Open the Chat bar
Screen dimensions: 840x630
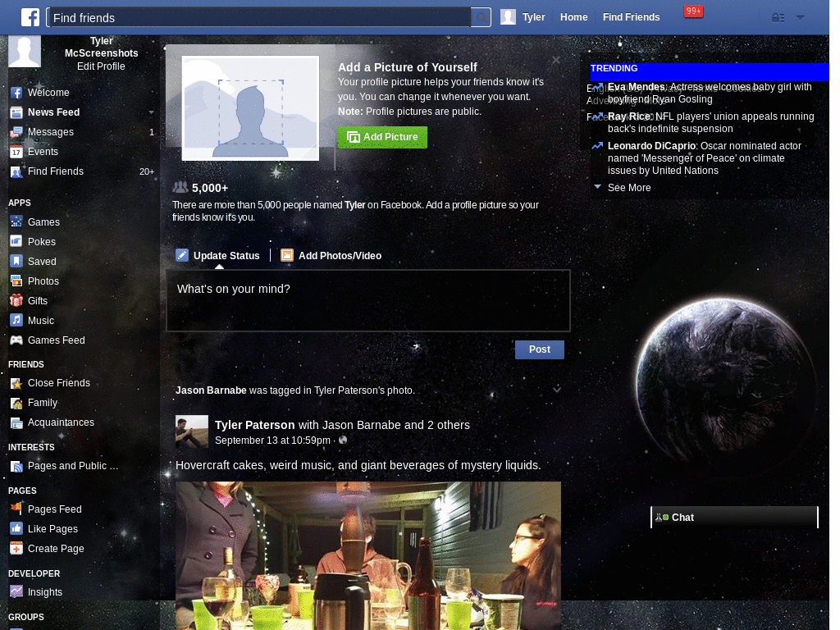pos(734,518)
